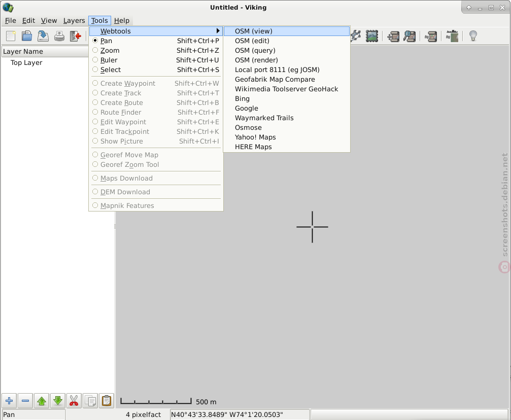Choose Wikimedia Toolserver GeoHack

coord(287,89)
